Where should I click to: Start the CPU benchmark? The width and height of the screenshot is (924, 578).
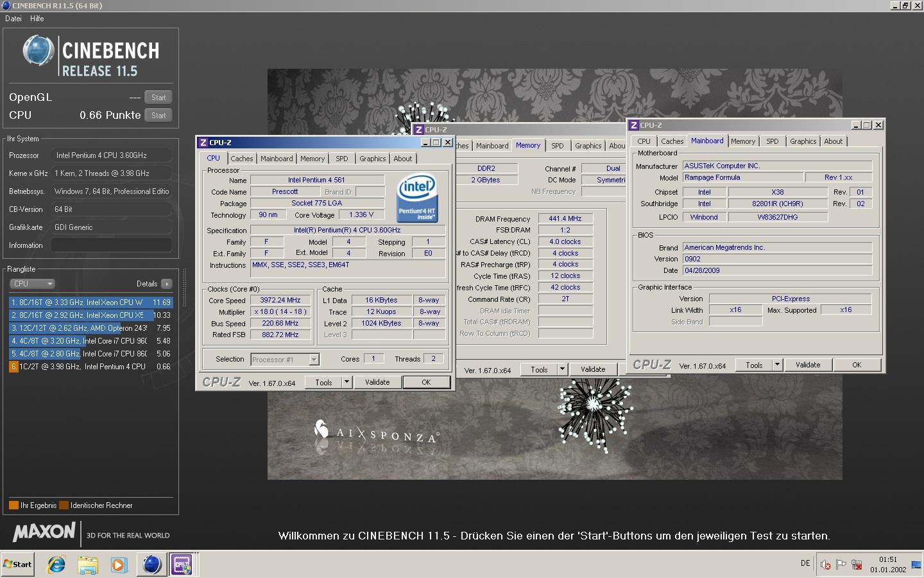point(158,116)
